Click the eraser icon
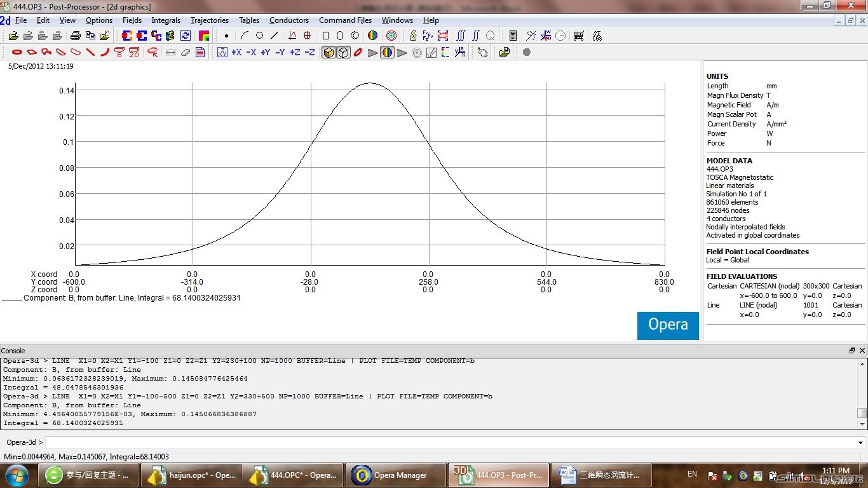The width and height of the screenshot is (868, 488). coord(186,52)
